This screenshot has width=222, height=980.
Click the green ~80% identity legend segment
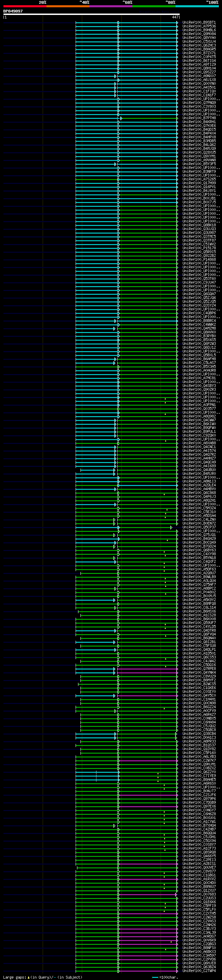154,6
